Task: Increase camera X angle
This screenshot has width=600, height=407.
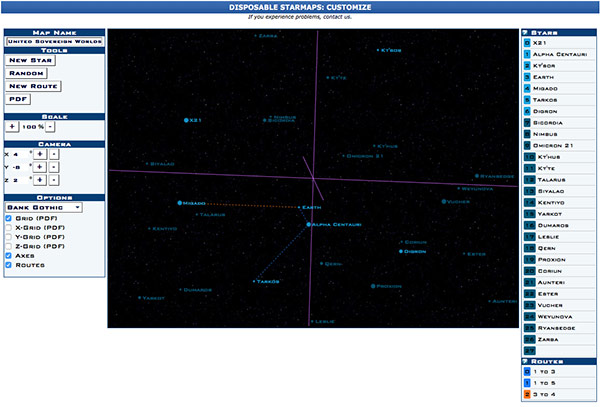Action: pyautogui.click(x=40, y=154)
